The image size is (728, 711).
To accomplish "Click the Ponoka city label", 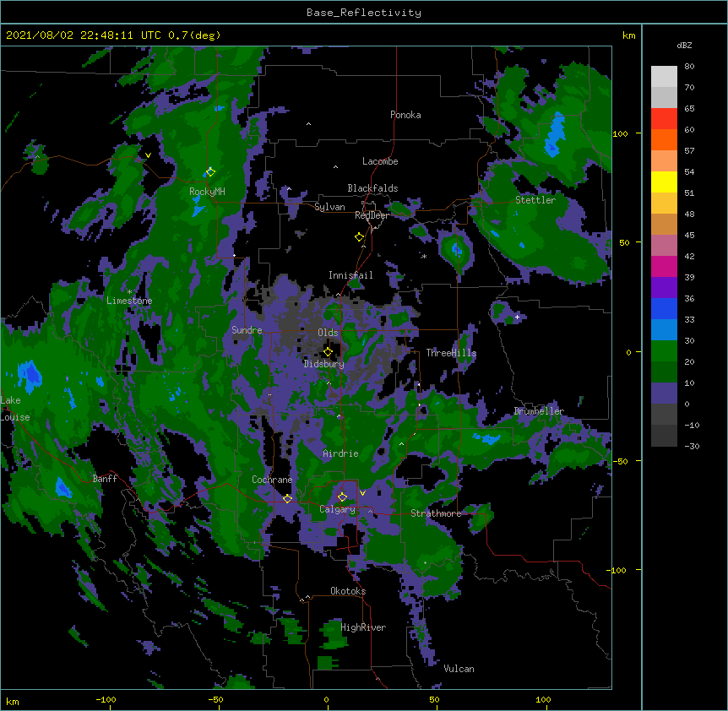I will pyautogui.click(x=405, y=115).
